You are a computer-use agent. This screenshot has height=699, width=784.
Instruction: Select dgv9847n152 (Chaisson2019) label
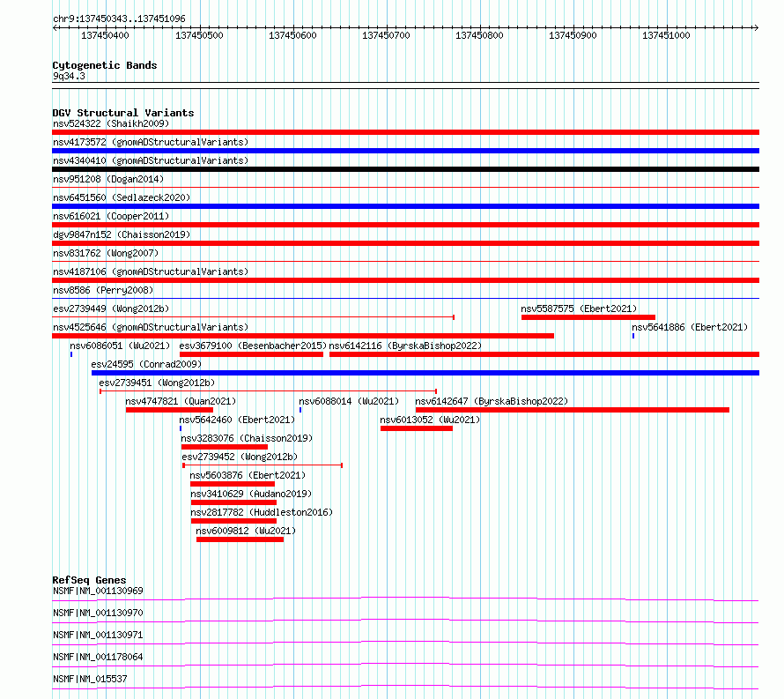click(x=122, y=234)
